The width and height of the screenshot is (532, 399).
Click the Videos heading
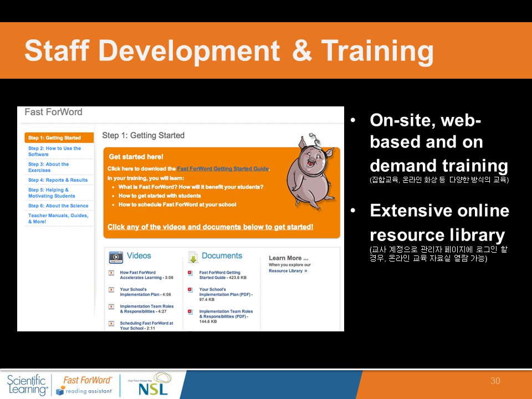139,255
